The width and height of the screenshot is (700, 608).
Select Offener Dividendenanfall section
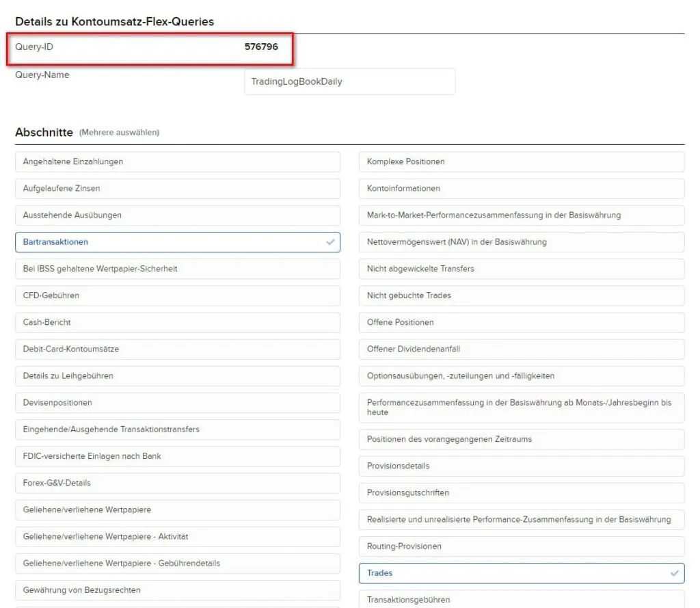(x=522, y=349)
